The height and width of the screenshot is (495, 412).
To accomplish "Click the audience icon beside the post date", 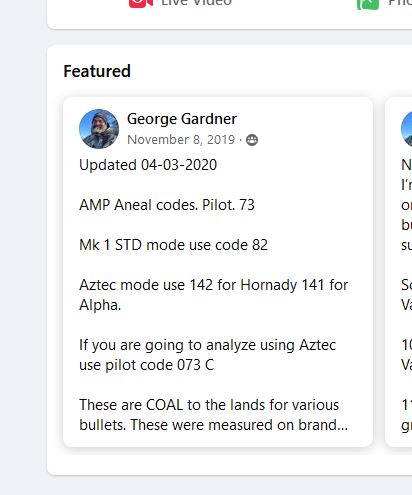I will [x=252, y=140].
